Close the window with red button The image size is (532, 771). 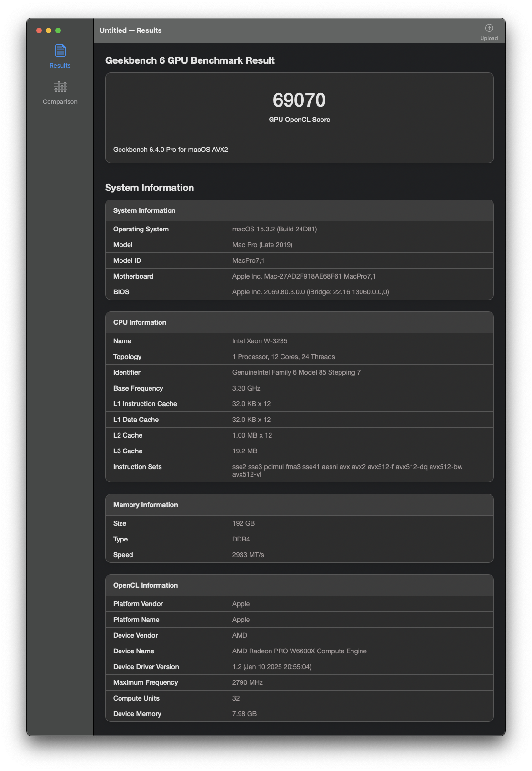39,30
